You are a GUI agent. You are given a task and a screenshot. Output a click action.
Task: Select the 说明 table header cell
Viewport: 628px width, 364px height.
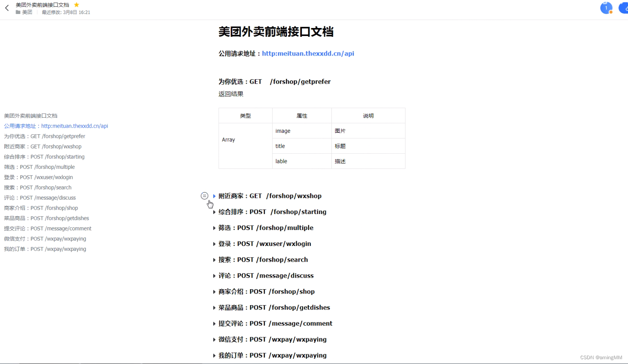pos(368,116)
